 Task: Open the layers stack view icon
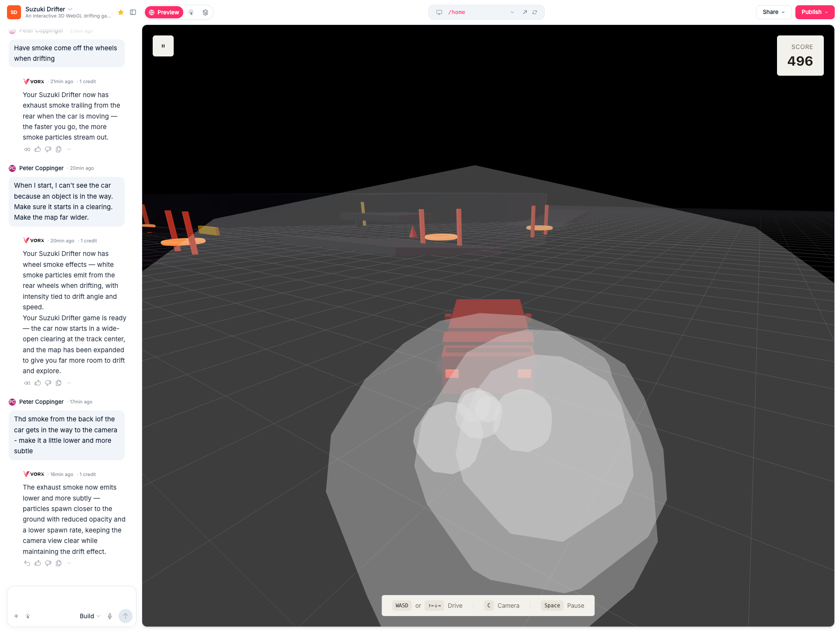click(x=205, y=12)
